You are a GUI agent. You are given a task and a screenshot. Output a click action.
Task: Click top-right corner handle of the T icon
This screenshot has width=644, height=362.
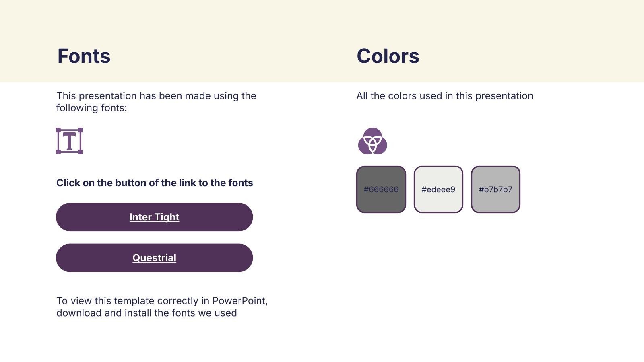click(80, 130)
